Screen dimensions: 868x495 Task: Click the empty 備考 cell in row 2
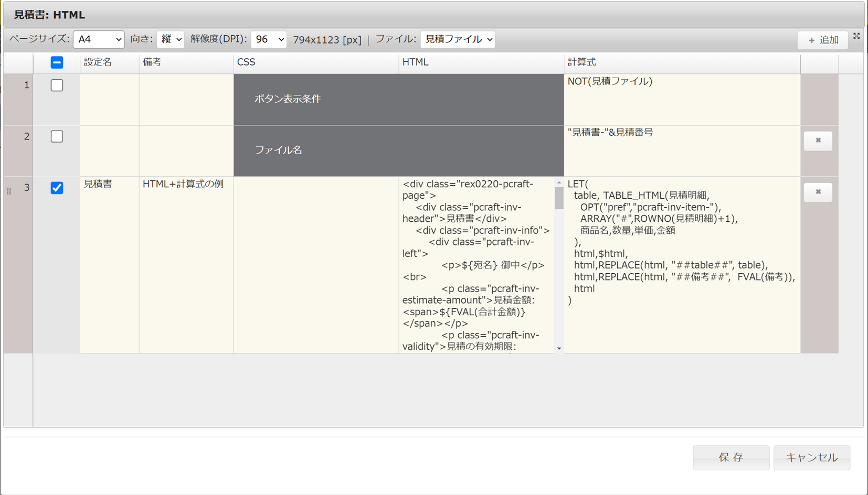coord(186,151)
